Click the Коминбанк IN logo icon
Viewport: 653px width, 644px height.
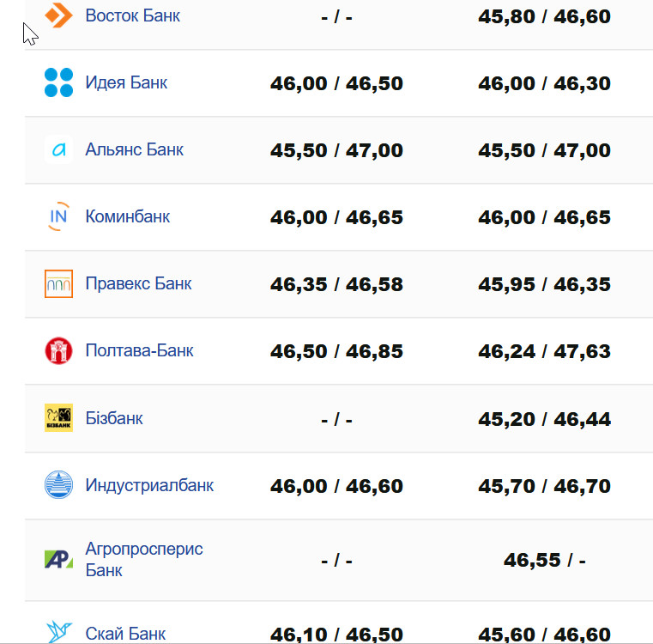click(58, 216)
